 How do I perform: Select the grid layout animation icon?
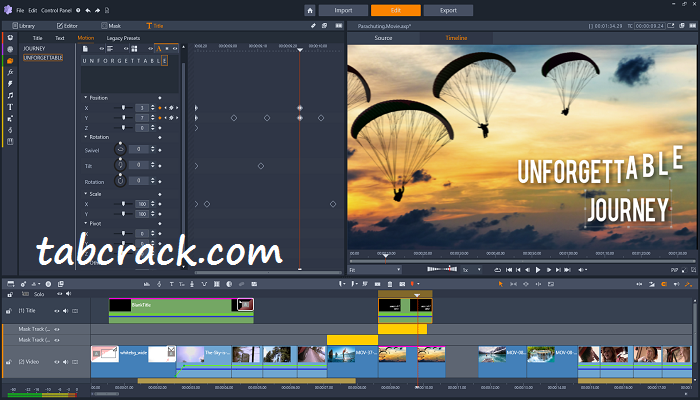tap(134, 49)
